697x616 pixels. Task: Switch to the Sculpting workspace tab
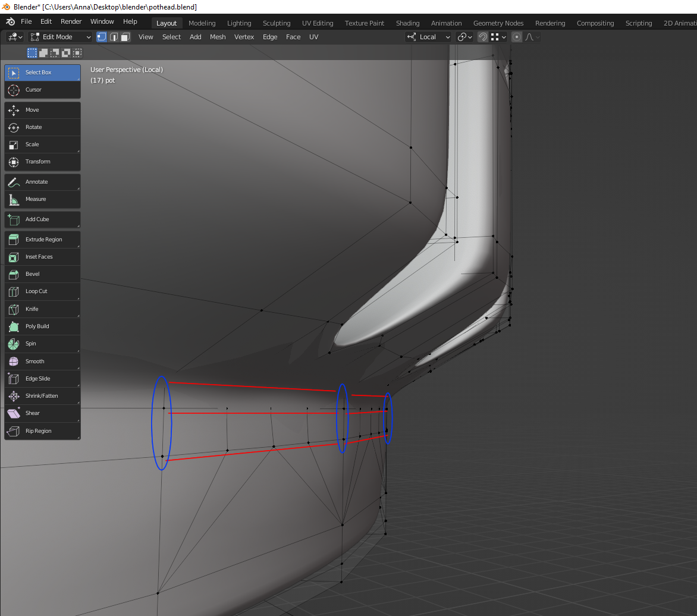click(x=277, y=23)
